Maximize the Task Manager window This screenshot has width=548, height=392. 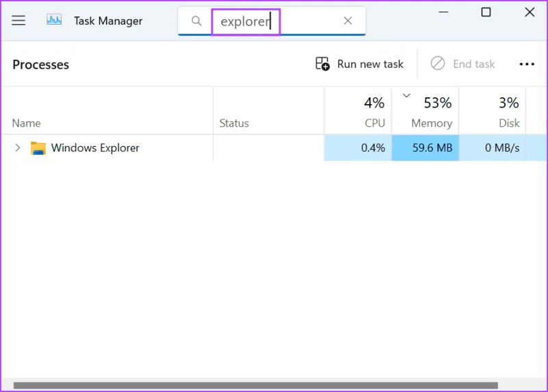point(486,12)
